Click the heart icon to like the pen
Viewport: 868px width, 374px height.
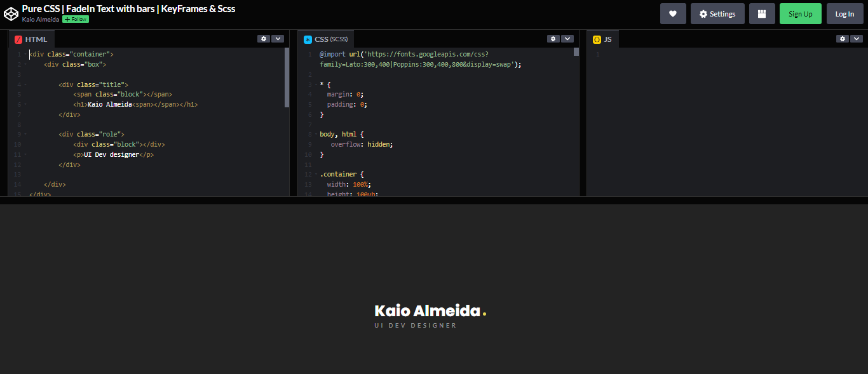tap(673, 13)
